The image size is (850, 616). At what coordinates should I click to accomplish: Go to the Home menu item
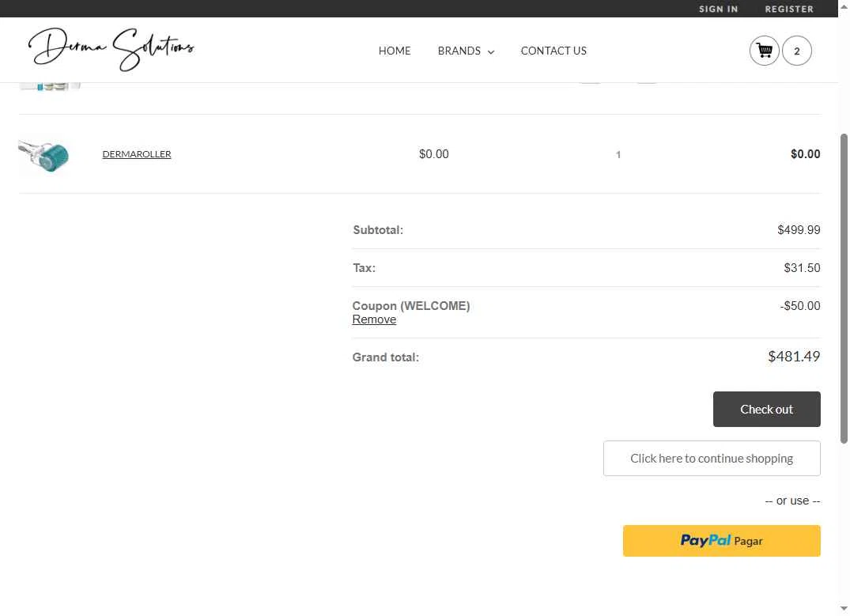(395, 51)
